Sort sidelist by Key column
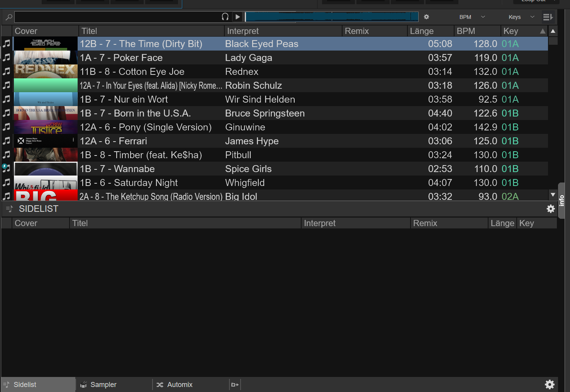The width and height of the screenshot is (570, 392). pos(537,223)
